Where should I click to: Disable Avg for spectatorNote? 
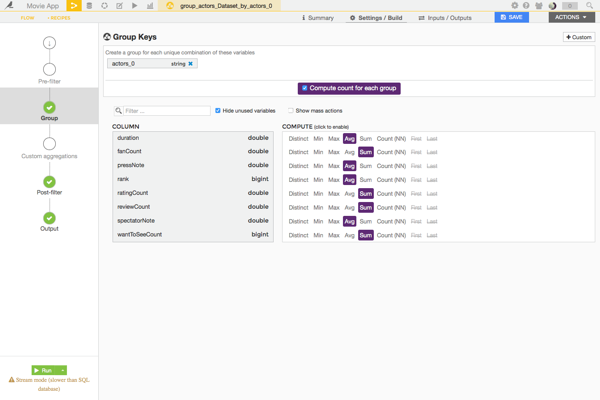coord(349,221)
